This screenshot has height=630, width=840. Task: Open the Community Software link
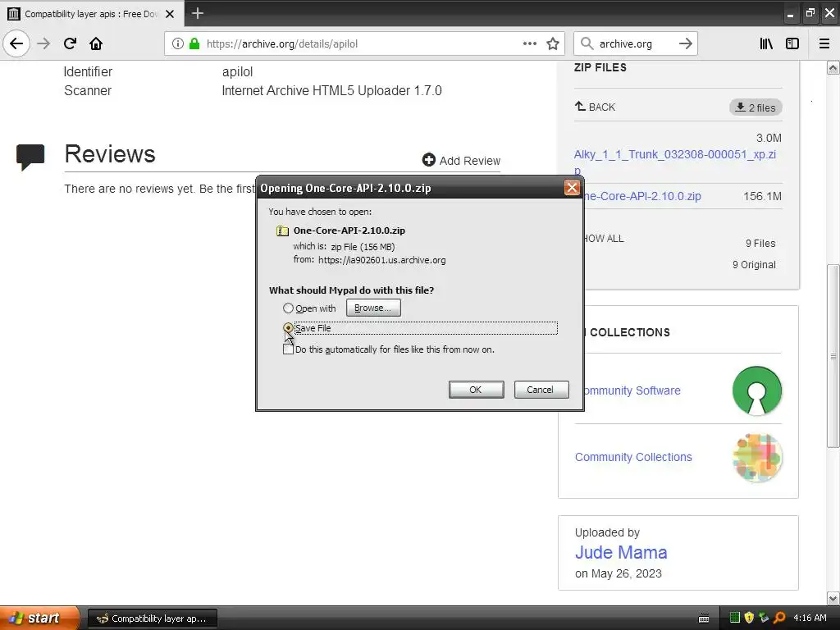tap(632, 390)
